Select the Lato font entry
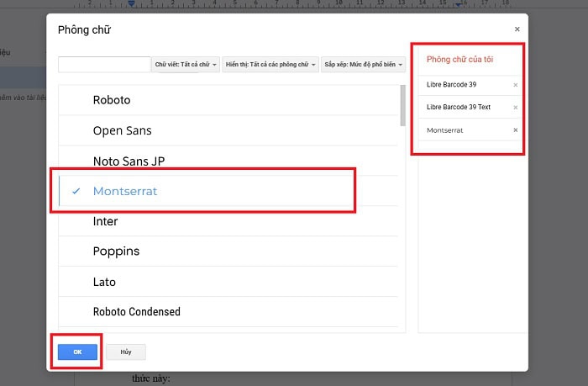 (104, 282)
